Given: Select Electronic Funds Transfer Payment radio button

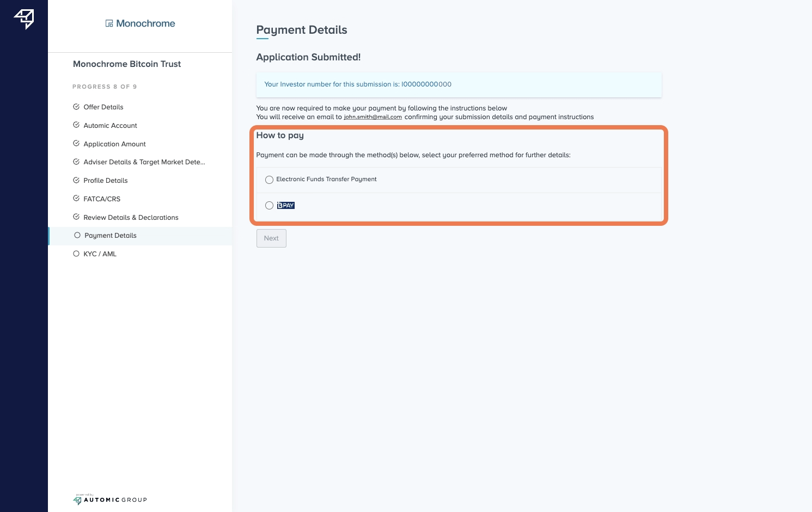Looking at the screenshot, I should click(269, 180).
